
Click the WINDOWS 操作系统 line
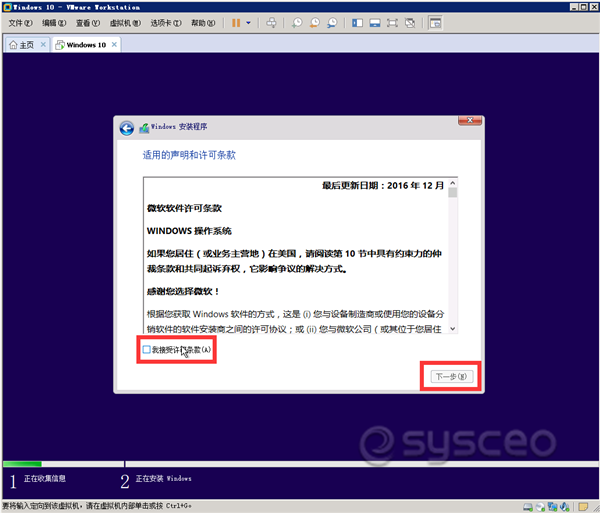coord(189,231)
